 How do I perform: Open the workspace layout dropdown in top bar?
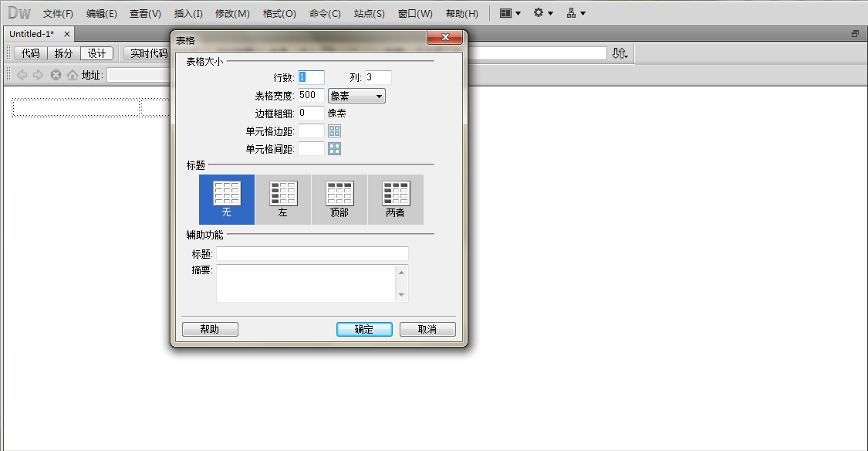(x=509, y=13)
